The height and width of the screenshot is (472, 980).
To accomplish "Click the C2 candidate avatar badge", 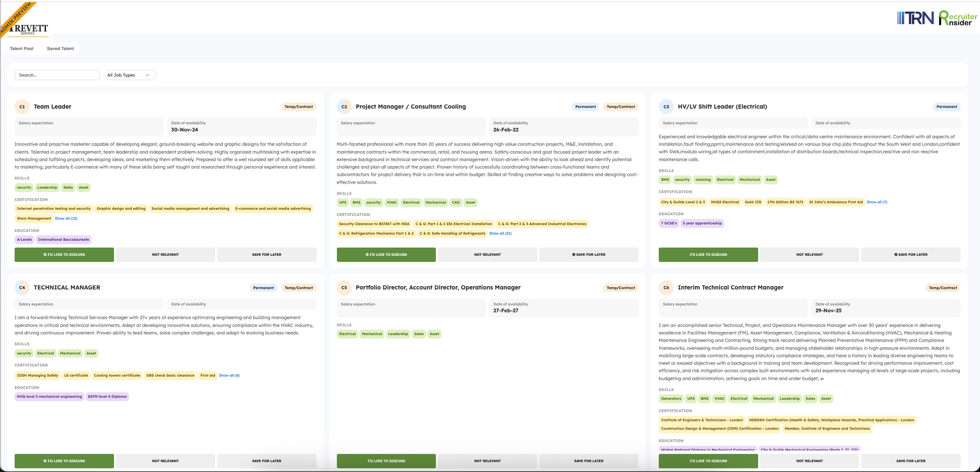I will (x=344, y=107).
